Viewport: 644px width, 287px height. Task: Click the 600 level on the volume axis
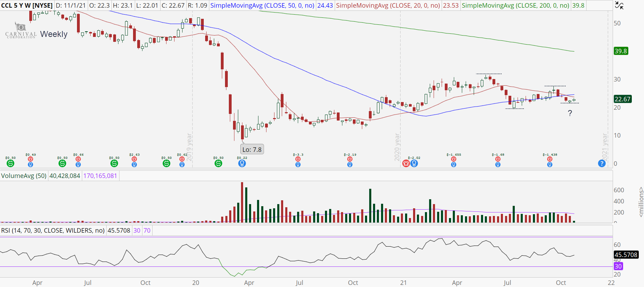click(619, 190)
